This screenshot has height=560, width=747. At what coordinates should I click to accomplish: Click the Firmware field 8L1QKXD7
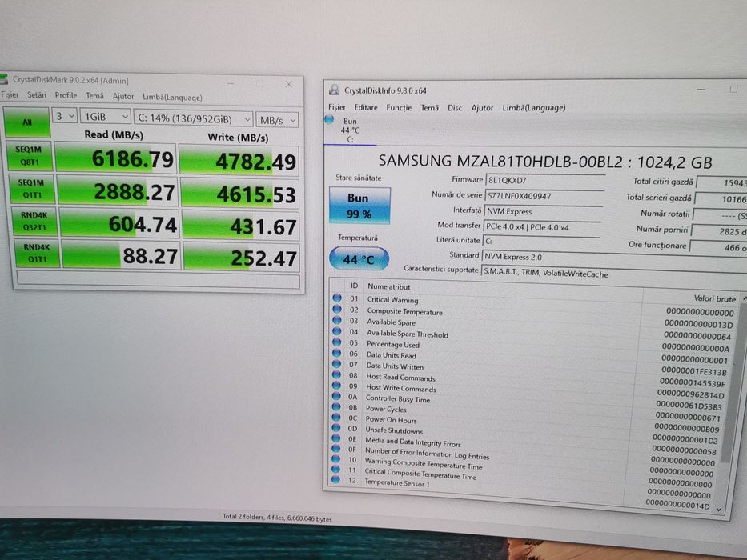544,181
